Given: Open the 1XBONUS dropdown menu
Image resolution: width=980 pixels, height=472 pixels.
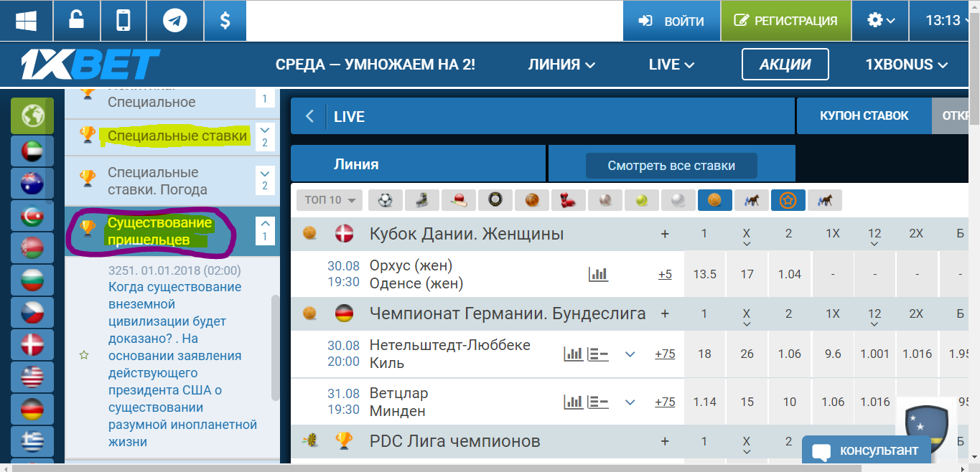Looking at the screenshot, I should point(907,65).
